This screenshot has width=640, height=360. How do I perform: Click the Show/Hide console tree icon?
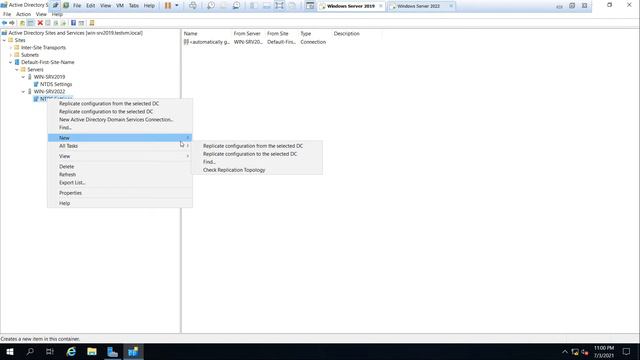point(31,23)
